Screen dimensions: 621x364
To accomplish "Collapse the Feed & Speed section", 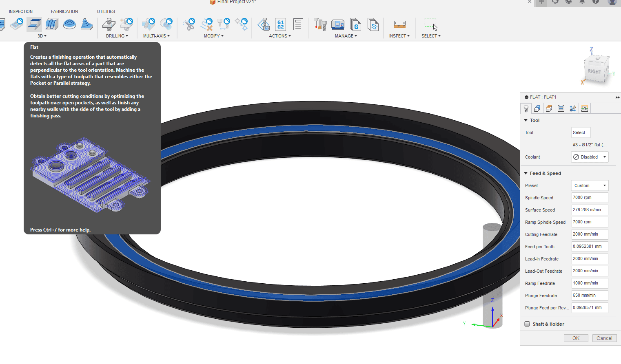I will (526, 173).
